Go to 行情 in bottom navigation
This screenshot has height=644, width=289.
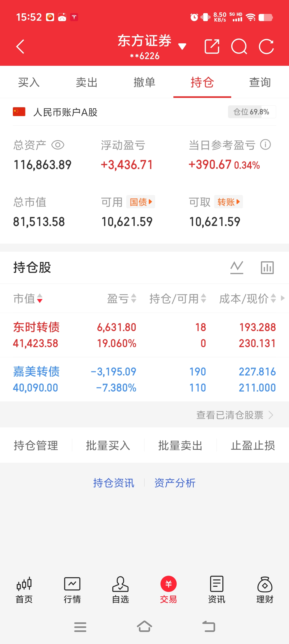[x=72, y=590]
